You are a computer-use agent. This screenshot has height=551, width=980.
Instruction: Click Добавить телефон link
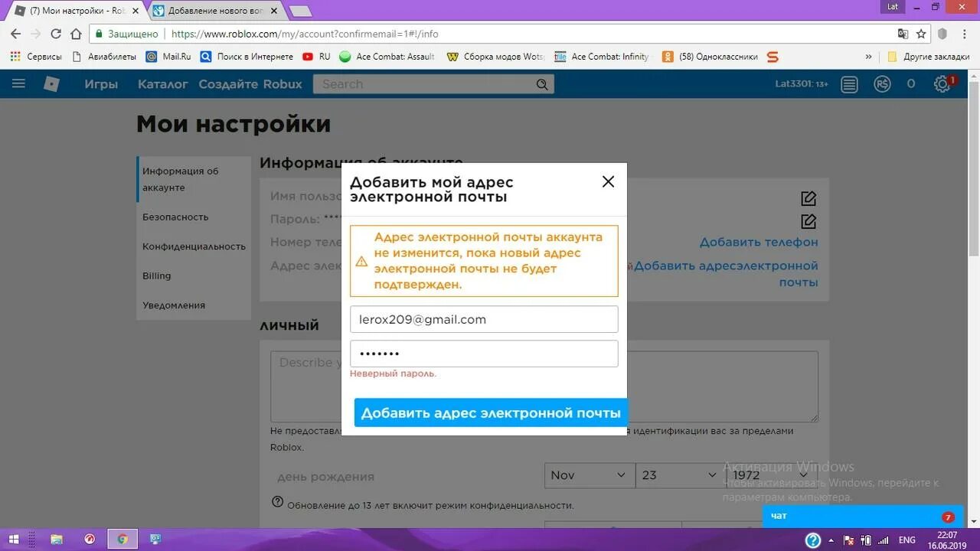759,242
